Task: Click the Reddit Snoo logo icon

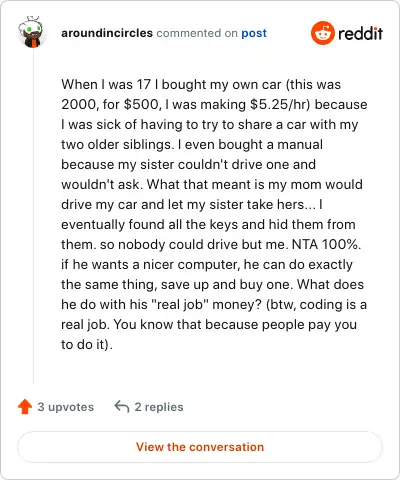Action: tap(322, 33)
